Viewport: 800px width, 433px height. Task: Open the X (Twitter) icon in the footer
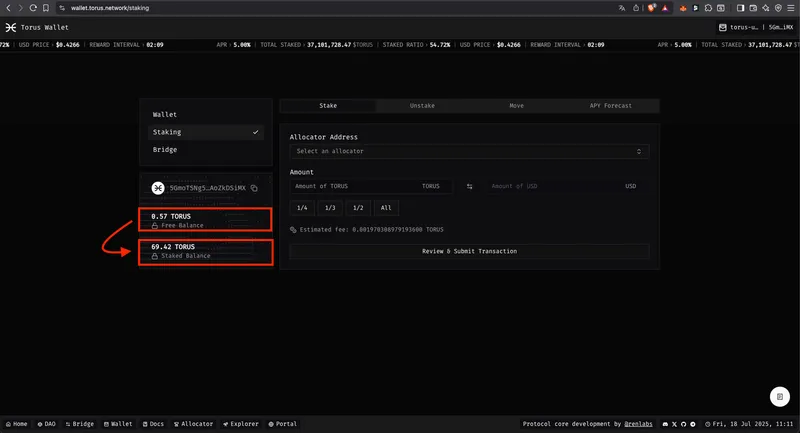click(675, 424)
